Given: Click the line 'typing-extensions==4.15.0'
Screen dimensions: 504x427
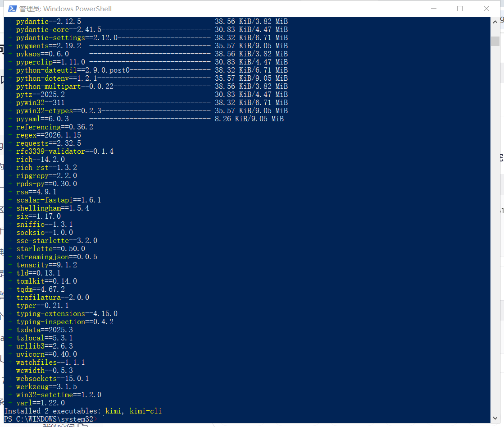Looking at the screenshot, I should tap(67, 314).
